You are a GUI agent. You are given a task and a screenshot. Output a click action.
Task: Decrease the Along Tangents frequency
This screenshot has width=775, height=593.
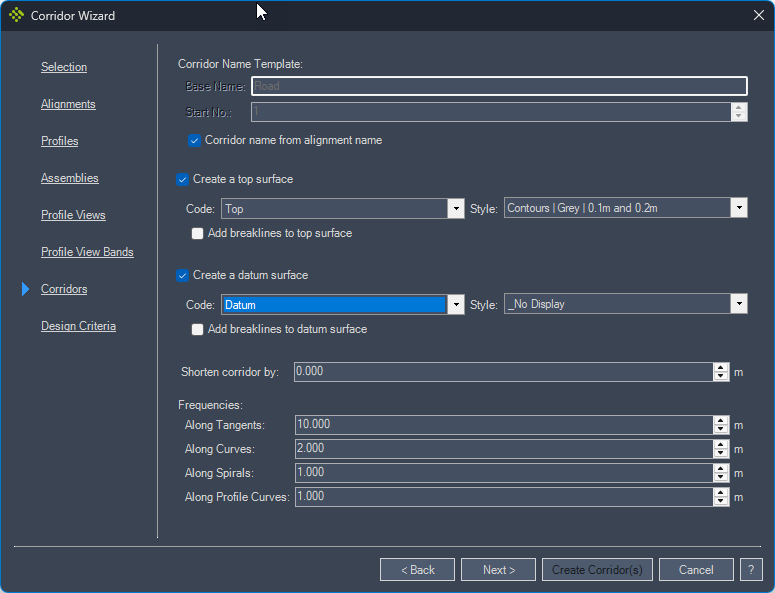tap(721, 429)
